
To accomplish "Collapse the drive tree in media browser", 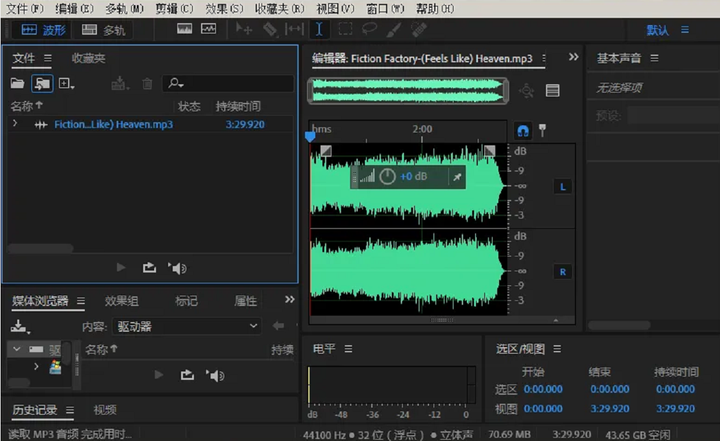I will tap(15, 349).
